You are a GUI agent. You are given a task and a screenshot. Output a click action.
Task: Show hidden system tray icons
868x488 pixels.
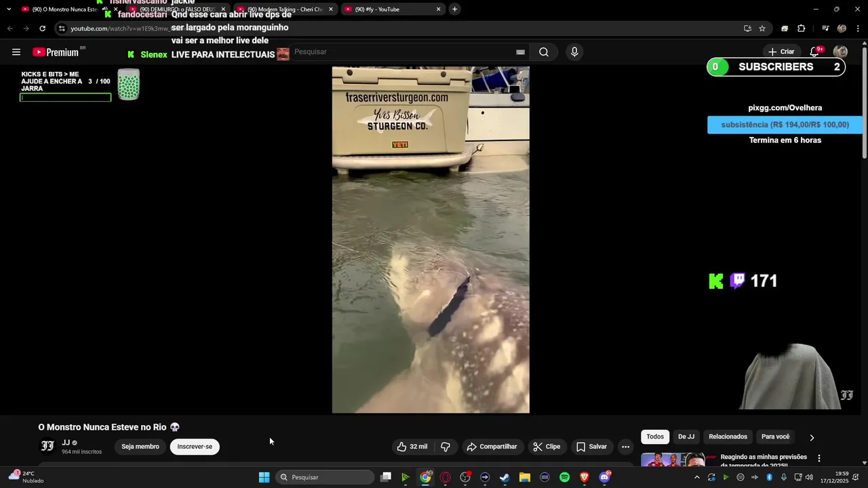(696, 477)
